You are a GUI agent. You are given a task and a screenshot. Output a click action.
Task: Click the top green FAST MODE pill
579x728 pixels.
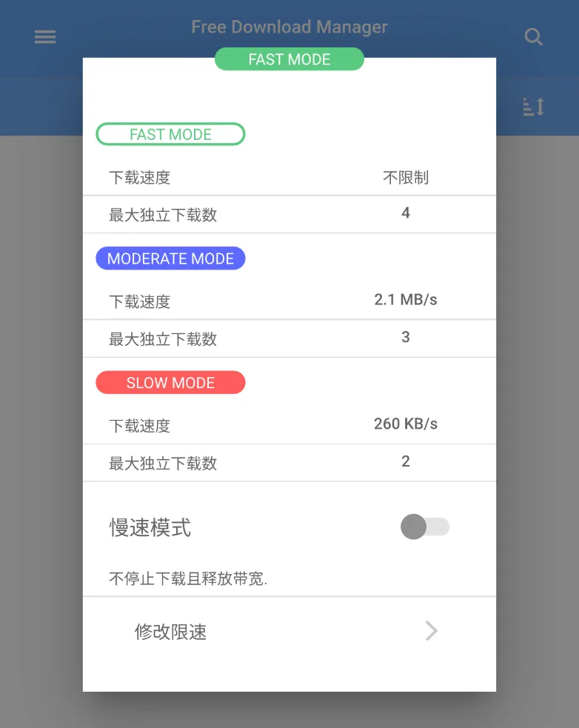pyautogui.click(x=289, y=59)
